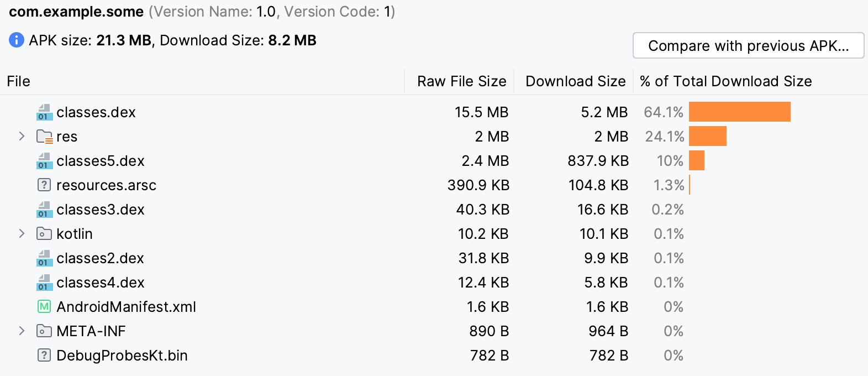Click the 31.8 KB raw size cell
The image size is (868, 376).
click(x=484, y=258)
